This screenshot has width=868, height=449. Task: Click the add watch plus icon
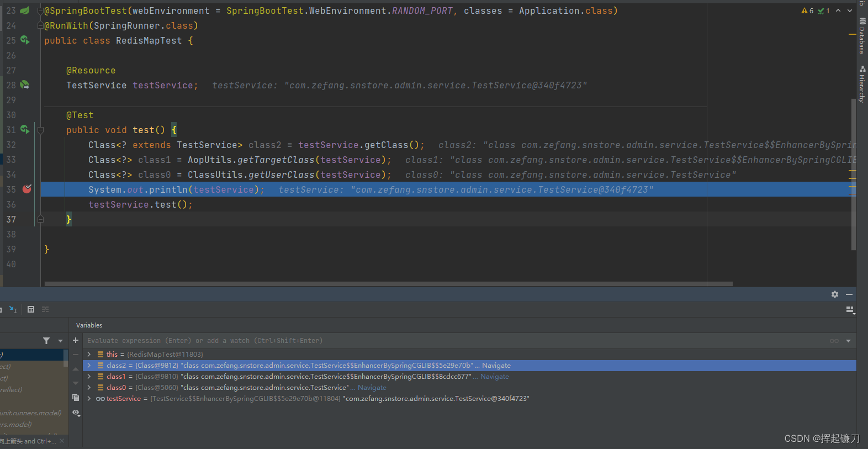coord(76,340)
